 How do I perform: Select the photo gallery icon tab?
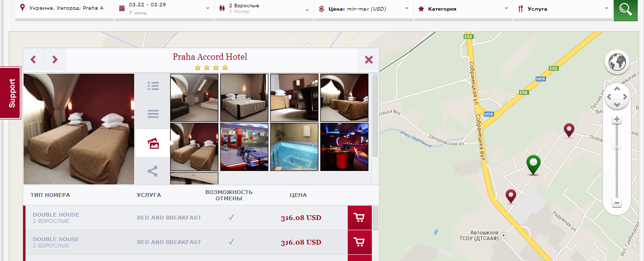click(x=153, y=143)
